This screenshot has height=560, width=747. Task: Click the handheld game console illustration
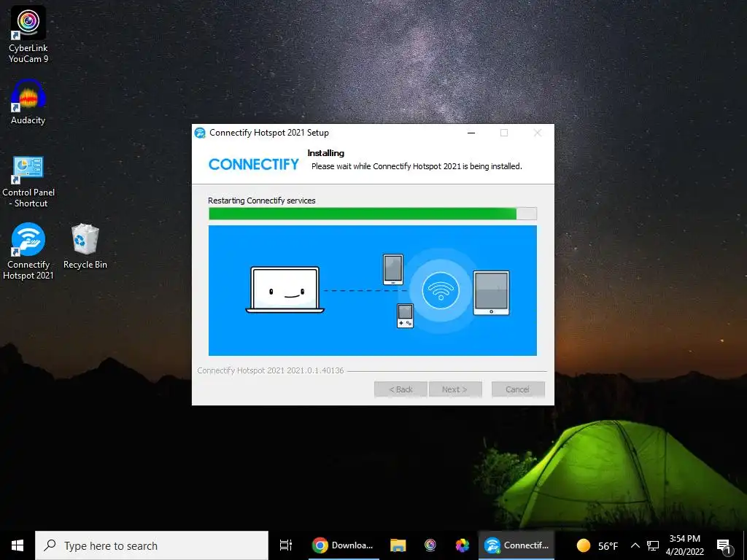[405, 316]
